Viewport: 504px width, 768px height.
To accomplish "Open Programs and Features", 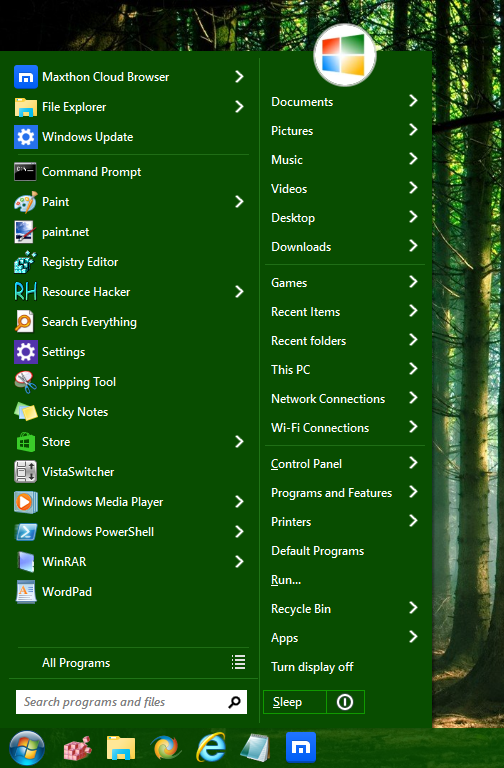I will (345, 493).
